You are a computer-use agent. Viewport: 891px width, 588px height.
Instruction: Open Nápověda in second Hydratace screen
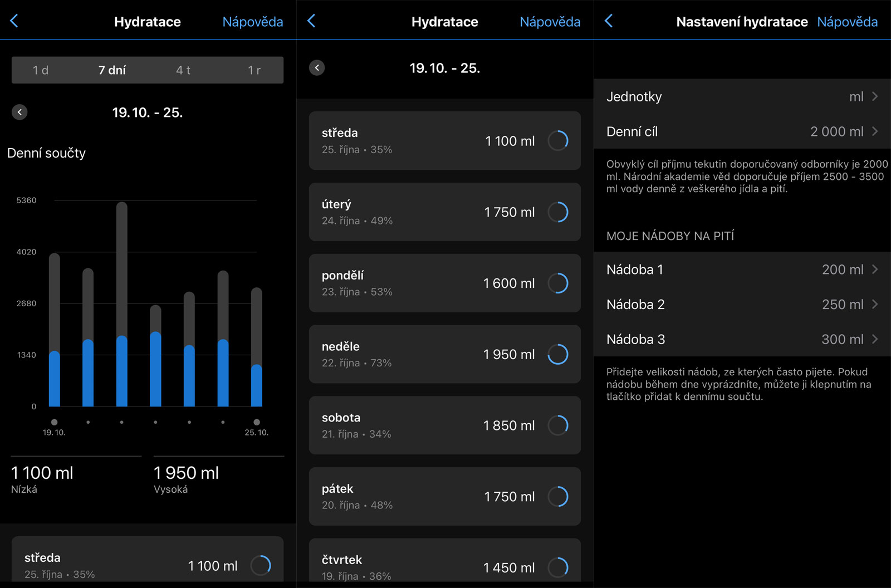[550, 22]
